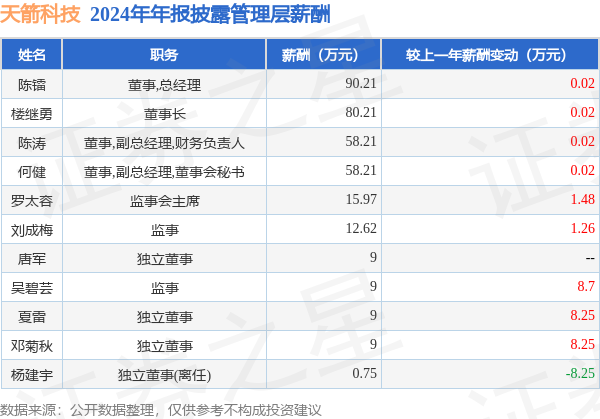
Task: Click the salary change value 1.26
Action: point(582,229)
